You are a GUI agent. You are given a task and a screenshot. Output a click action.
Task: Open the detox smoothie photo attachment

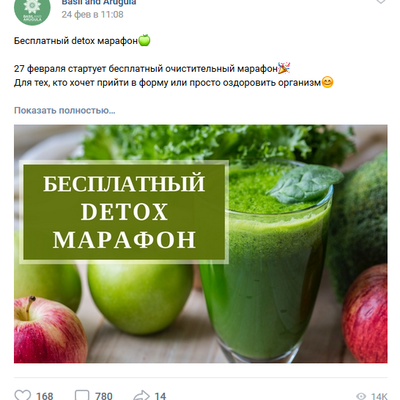point(201,244)
